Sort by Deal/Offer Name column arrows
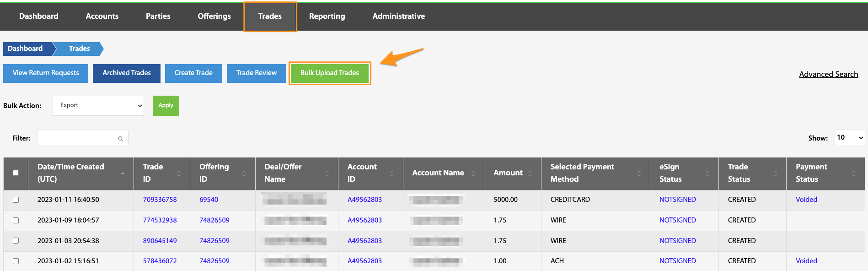The image size is (868, 271). click(327, 173)
